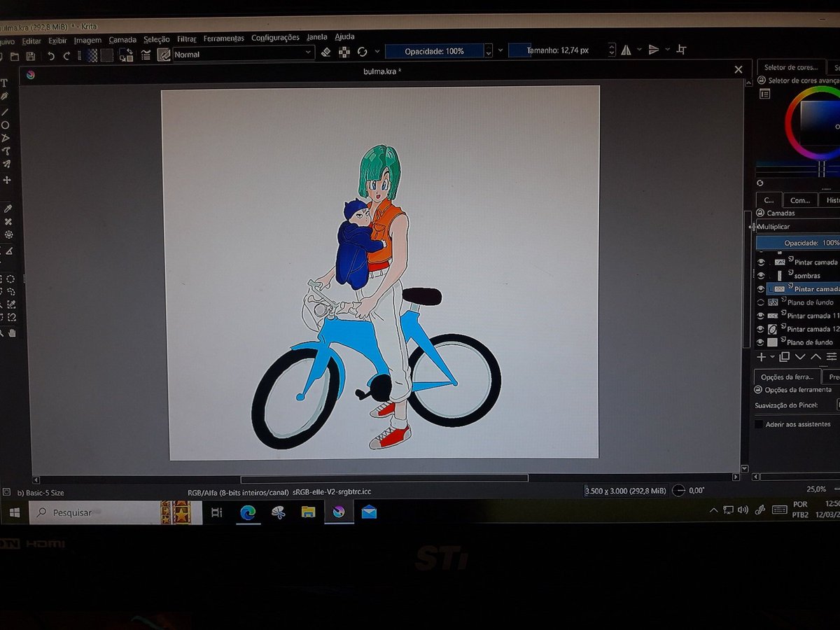The height and width of the screenshot is (630, 840).
Task: Toggle wrap-around mode icon
Action: pyautogui.click(x=680, y=50)
